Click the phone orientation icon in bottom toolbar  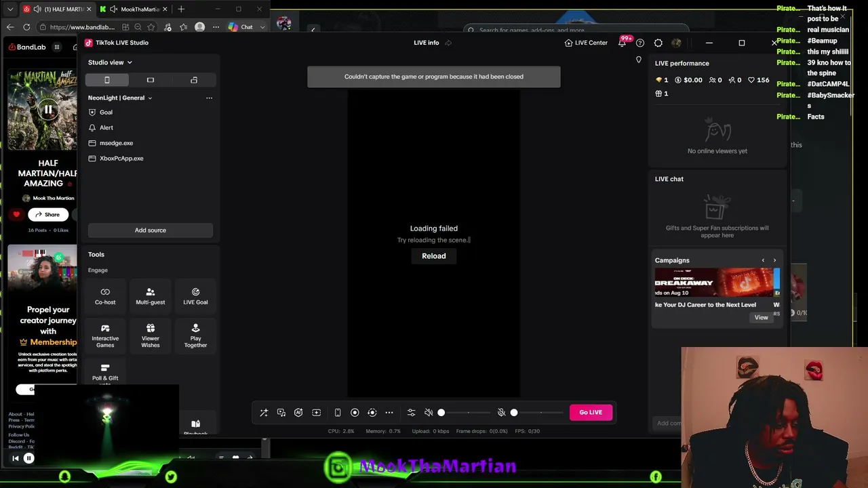pos(338,412)
